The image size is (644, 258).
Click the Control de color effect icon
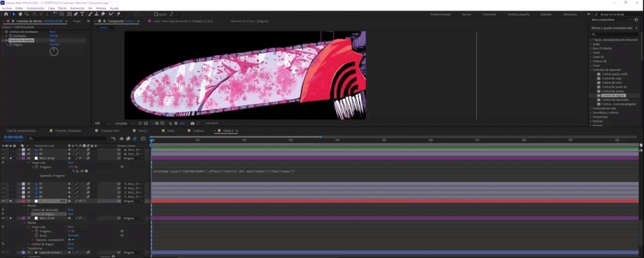coord(599,83)
